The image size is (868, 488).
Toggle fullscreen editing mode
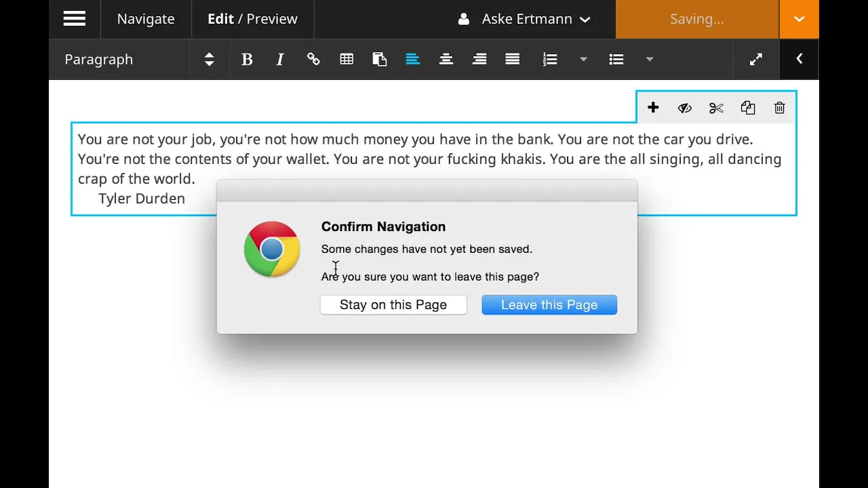tap(756, 60)
